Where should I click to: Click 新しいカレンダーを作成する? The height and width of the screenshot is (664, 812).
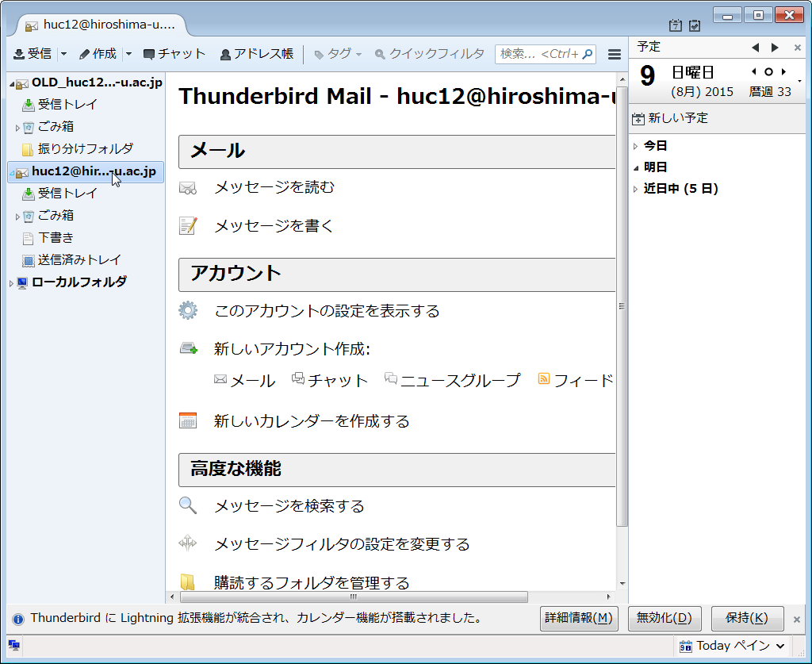pos(312,421)
